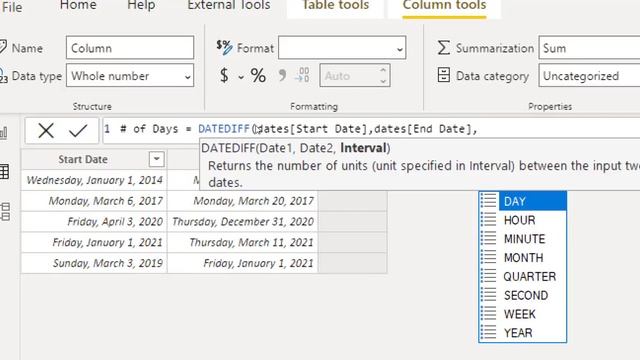This screenshot has width=640, height=360.
Task: Open Start Date column filter dropdown
Action: click(157, 159)
